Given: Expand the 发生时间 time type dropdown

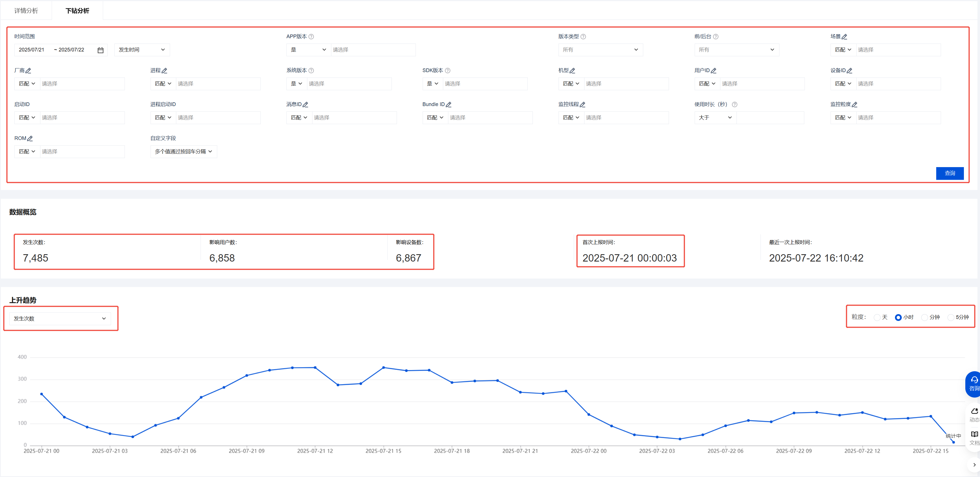Looking at the screenshot, I should coord(142,50).
